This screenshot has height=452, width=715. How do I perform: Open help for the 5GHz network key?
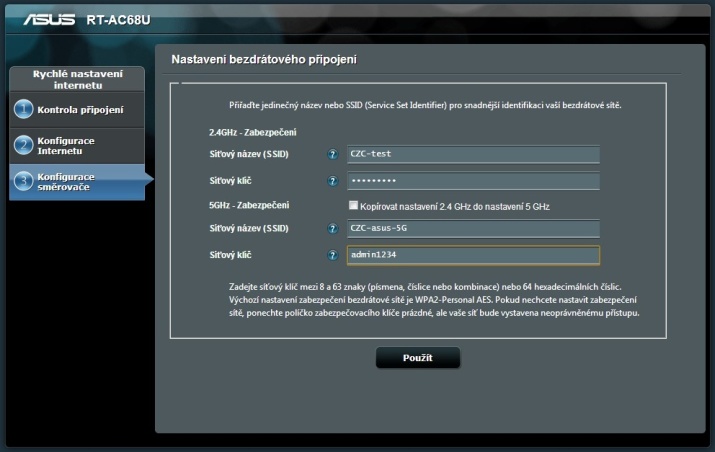coord(333,256)
